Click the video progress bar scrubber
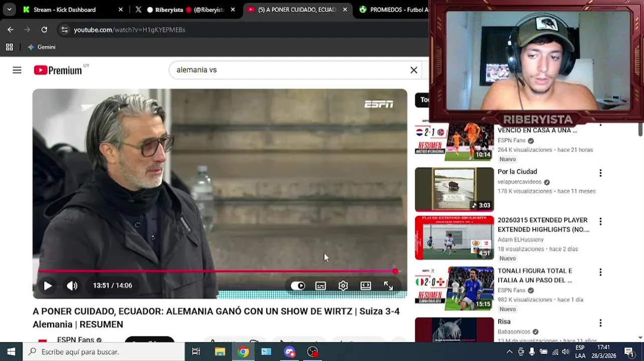 point(395,271)
